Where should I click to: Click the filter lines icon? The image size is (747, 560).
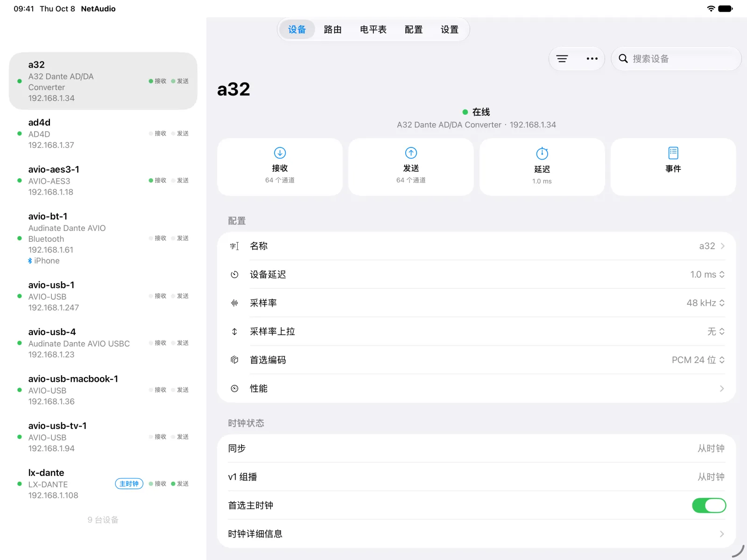(562, 59)
